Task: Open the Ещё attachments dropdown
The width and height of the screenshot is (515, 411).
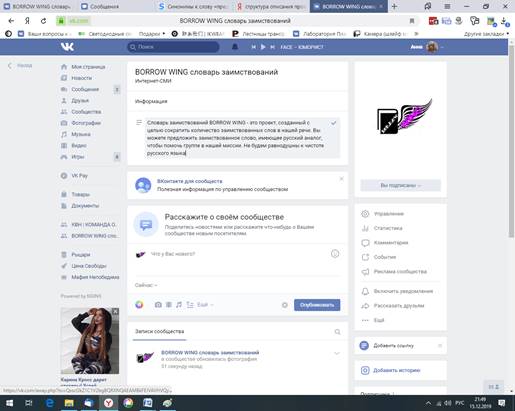Action: [x=205, y=305]
